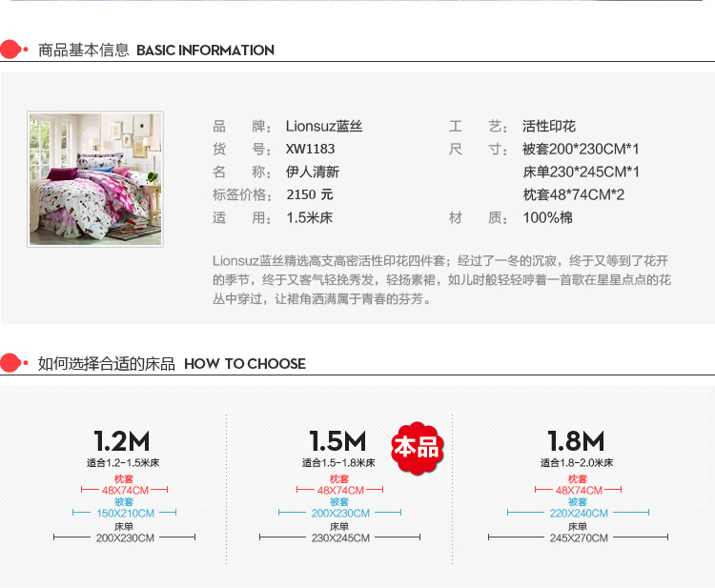This screenshot has width=715, height=588.
Task: Click the red dot beside 如何选择合适的床品
Action: (x=10, y=363)
